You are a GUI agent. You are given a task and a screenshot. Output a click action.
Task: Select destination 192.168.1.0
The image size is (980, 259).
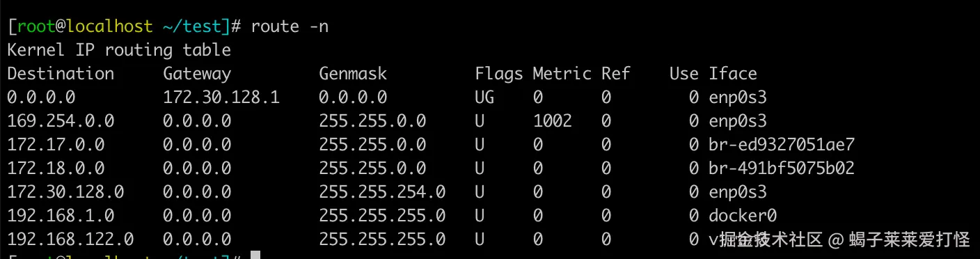(61, 215)
